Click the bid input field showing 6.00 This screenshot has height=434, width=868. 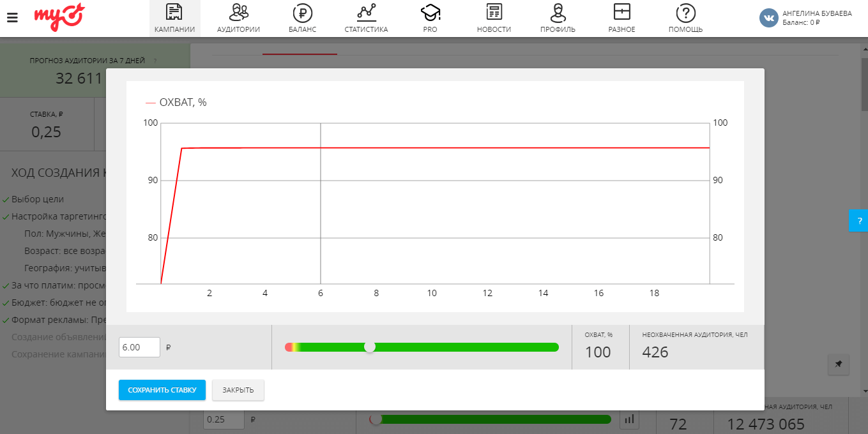[139, 347]
